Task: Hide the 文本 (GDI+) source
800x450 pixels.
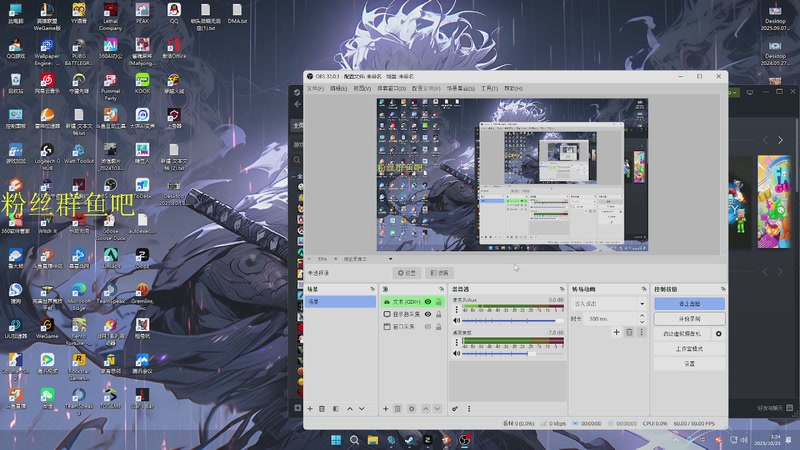Action: [x=428, y=302]
